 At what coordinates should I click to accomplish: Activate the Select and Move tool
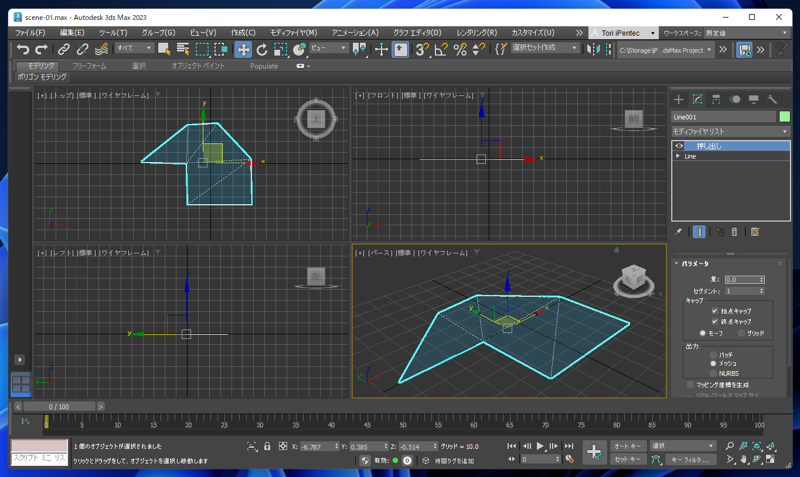[243, 49]
